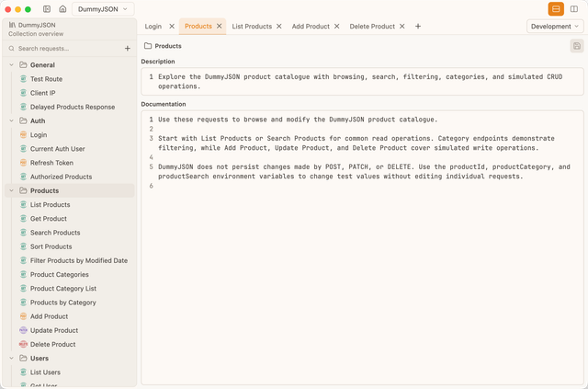This screenshot has width=588, height=389.
Task: Click GET icon beside List Products
Action: (x=23, y=205)
